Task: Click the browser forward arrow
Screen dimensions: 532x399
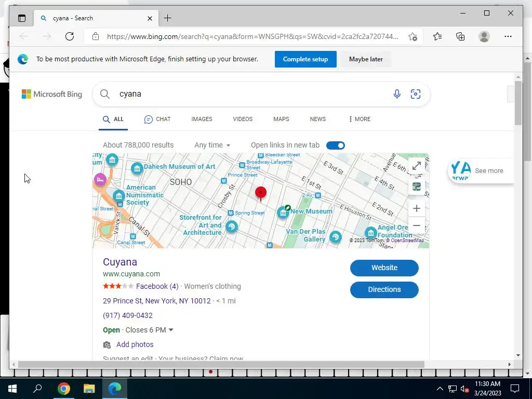Action: click(x=47, y=36)
